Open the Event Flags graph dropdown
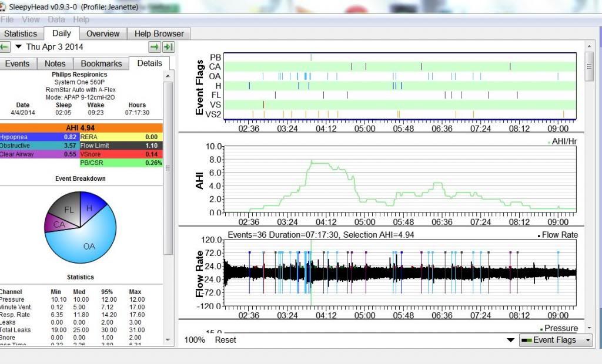Viewport: 602px width, 364px height. pyautogui.click(x=555, y=340)
